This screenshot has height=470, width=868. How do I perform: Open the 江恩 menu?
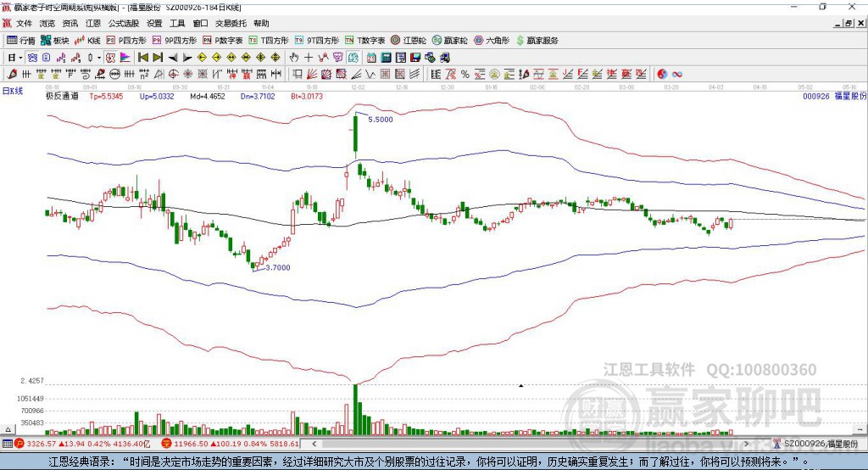tap(93, 23)
